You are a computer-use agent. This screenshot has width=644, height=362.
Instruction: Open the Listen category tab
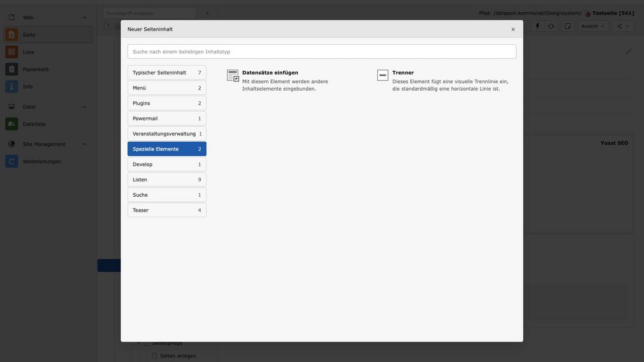167,179
